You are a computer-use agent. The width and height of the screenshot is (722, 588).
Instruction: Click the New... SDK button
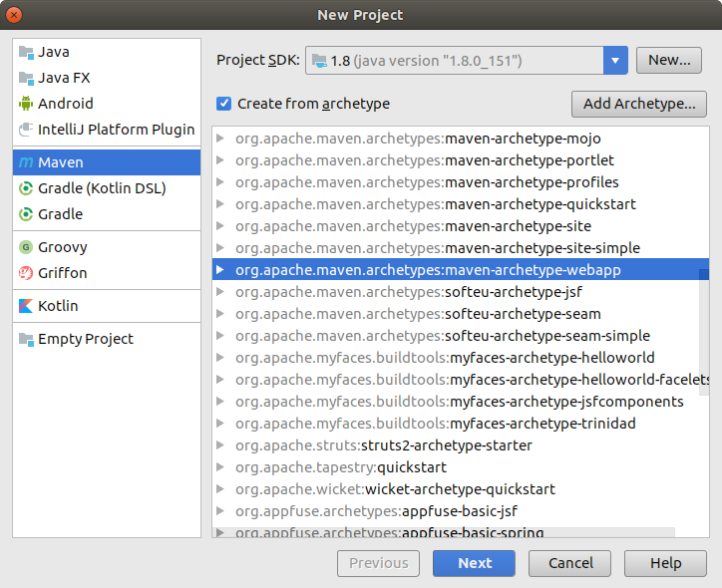click(x=669, y=60)
